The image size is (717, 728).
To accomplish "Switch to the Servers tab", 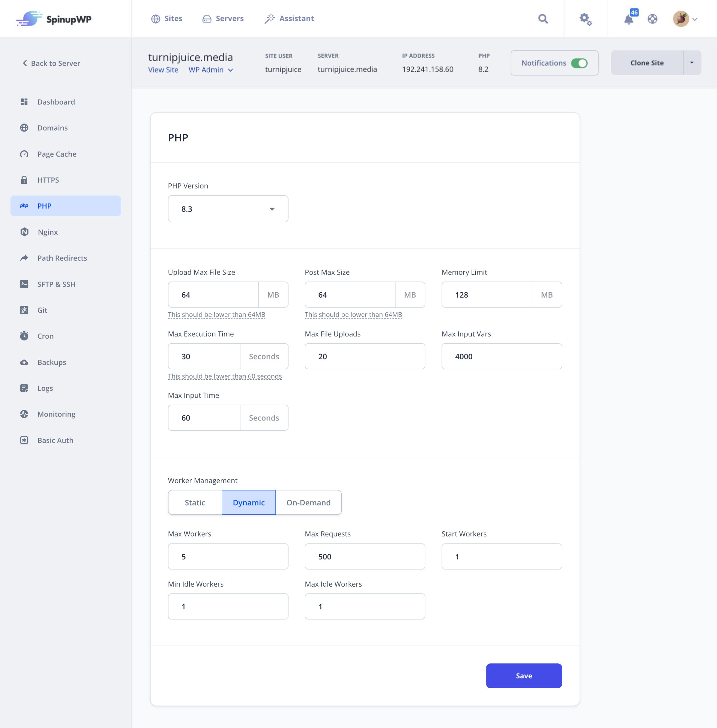I will pyautogui.click(x=223, y=19).
